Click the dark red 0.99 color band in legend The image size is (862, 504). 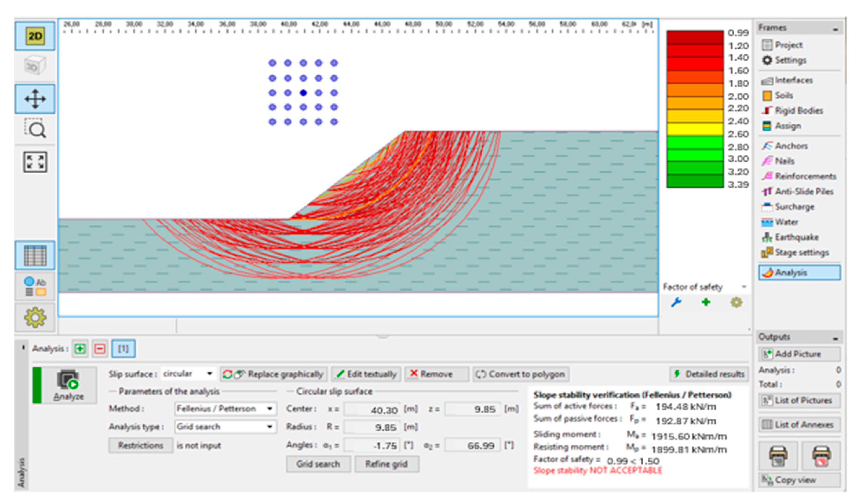(x=695, y=37)
